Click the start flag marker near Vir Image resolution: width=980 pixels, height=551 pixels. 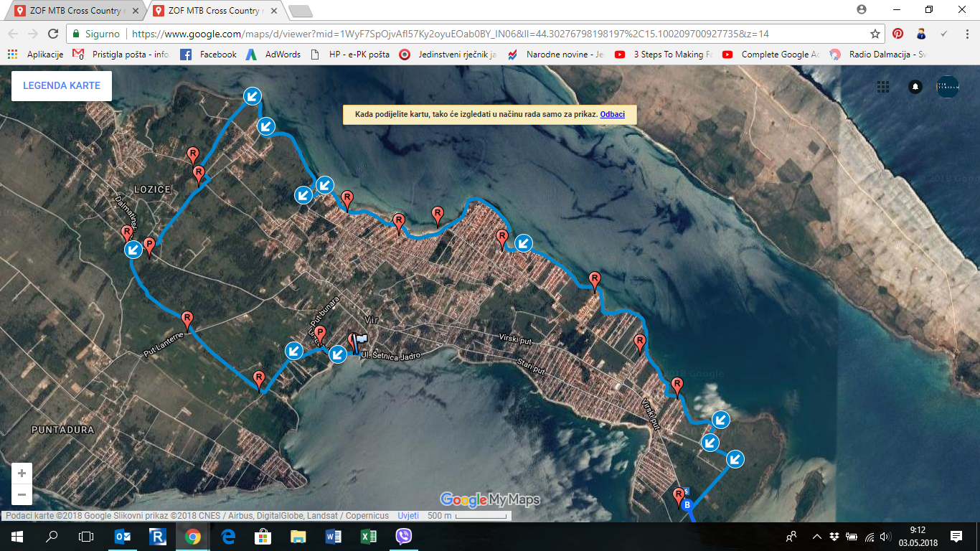[359, 342]
